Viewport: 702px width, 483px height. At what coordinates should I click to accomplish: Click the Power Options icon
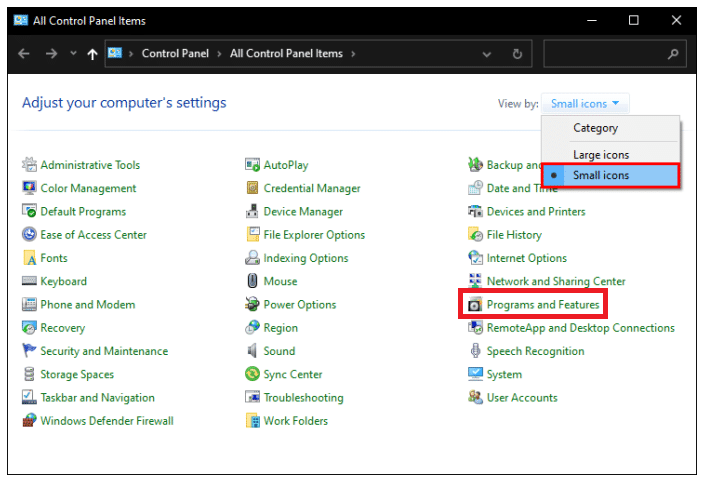pyautogui.click(x=253, y=304)
